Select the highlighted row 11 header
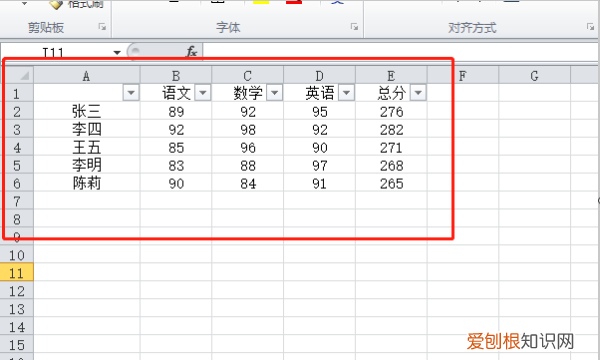 (17, 273)
